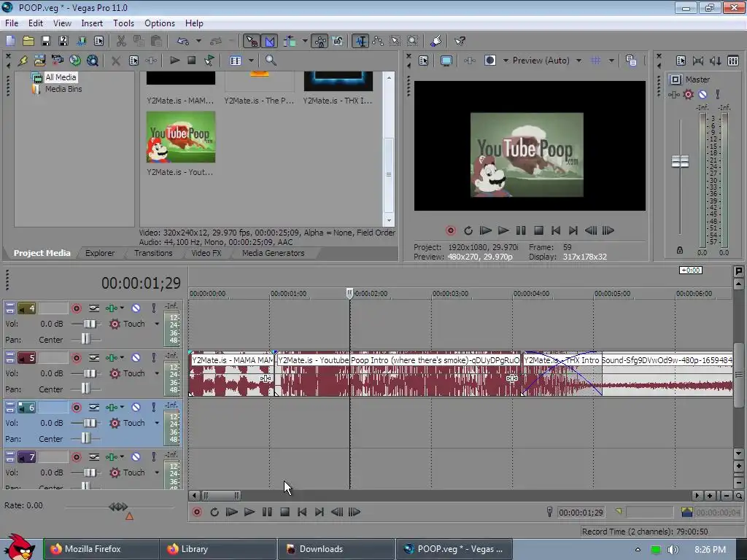This screenshot has width=747, height=560.
Task: Open the Auto Ripple mode dropdown arrow
Action: click(x=305, y=41)
